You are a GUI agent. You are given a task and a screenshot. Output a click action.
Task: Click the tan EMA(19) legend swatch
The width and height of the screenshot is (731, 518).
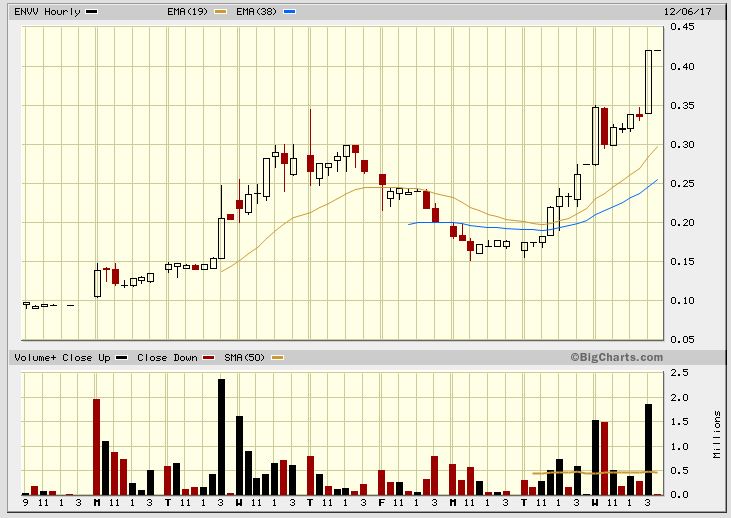[221, 12]
